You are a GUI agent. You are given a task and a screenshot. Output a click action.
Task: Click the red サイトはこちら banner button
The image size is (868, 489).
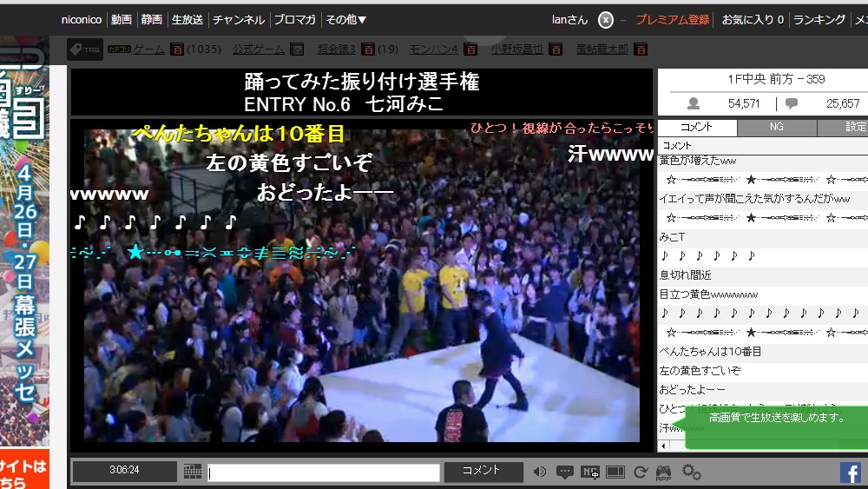[x=24, y=468]
